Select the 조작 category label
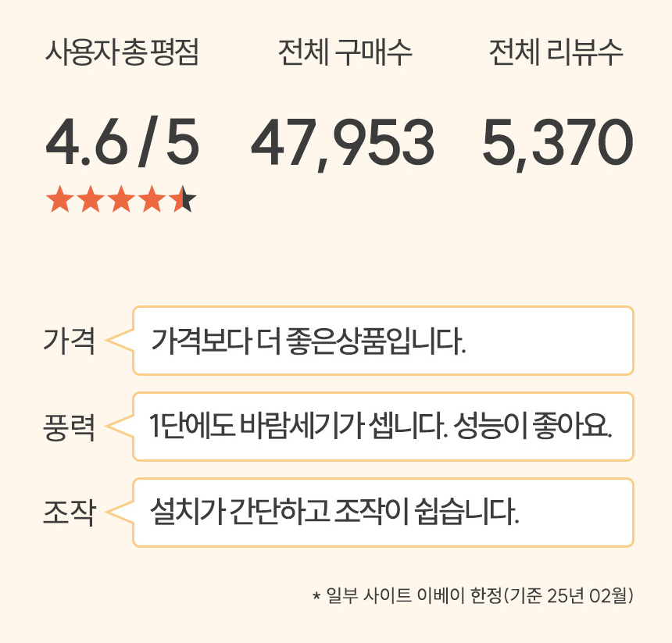 (69, 513)
